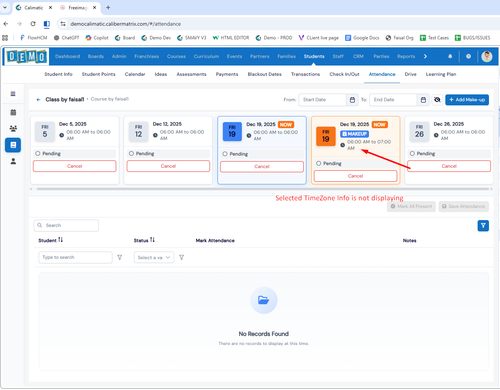Open Google Docs bookmark

coord(362,38)
